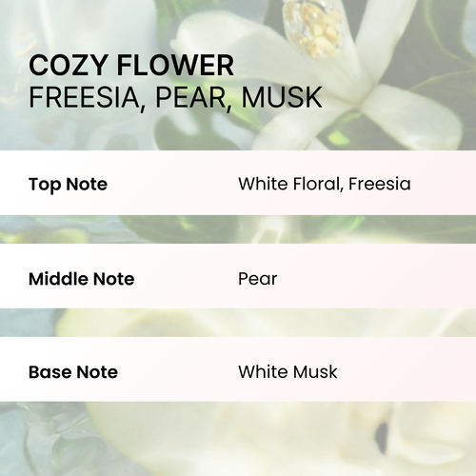Image resolution: width=476 pixels, height=476 pixels.
Task: Click the image strip between Middle and Base Note
Action: pyautogui.click(x=238, y=323)
